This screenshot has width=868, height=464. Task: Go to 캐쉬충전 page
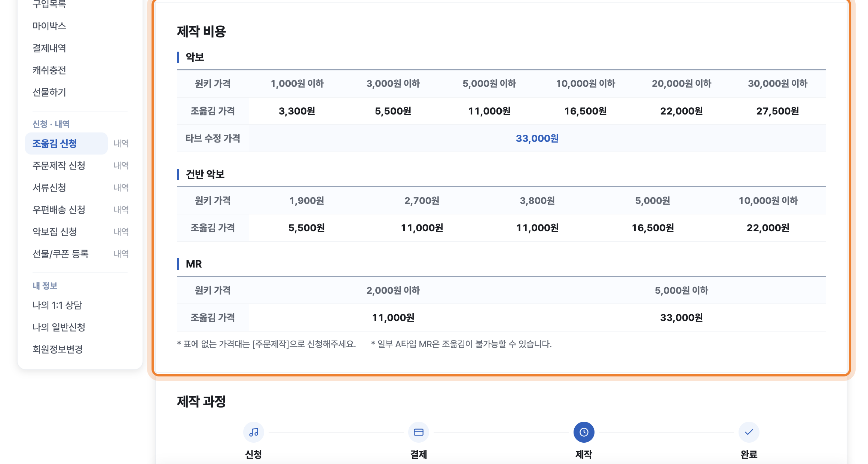(49, 70)
